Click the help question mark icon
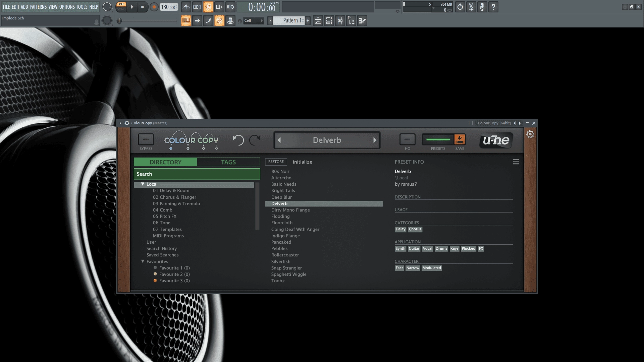The image size is (644, 362). click(x=493, y=7)
